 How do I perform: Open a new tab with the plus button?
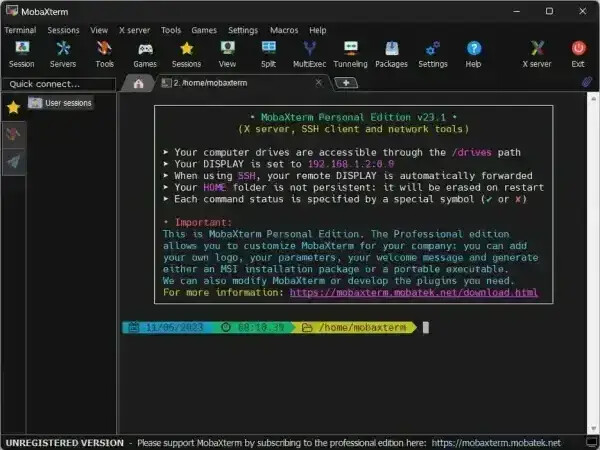[346, 83]
